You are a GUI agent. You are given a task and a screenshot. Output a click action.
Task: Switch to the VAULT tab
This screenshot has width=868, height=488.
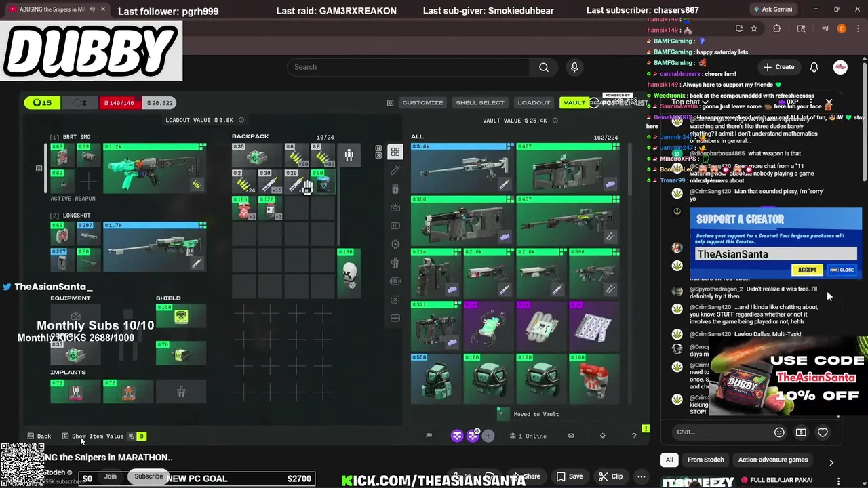tap(574, 102)
